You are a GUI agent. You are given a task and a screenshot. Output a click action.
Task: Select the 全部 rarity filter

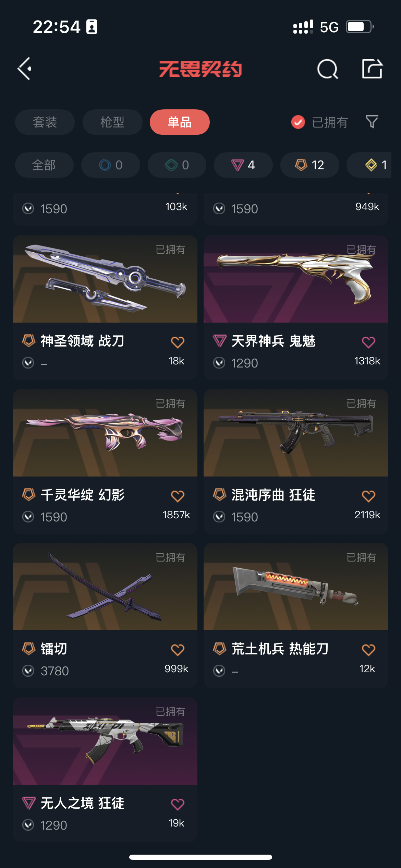click(x=44, y=165)
